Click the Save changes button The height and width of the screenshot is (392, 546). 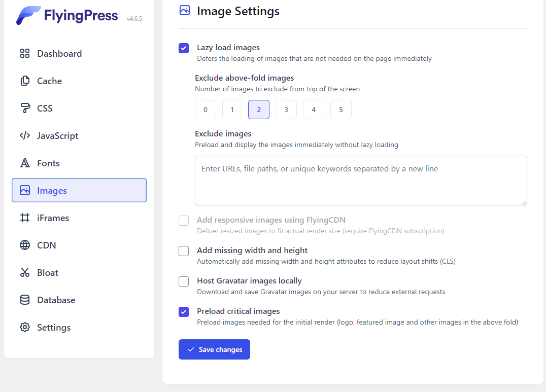coord(214,349)
